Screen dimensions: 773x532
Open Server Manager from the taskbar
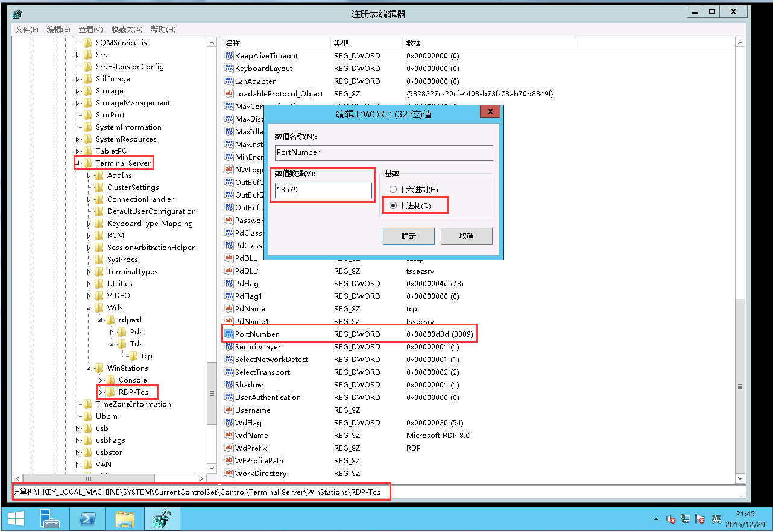[49, 519]
